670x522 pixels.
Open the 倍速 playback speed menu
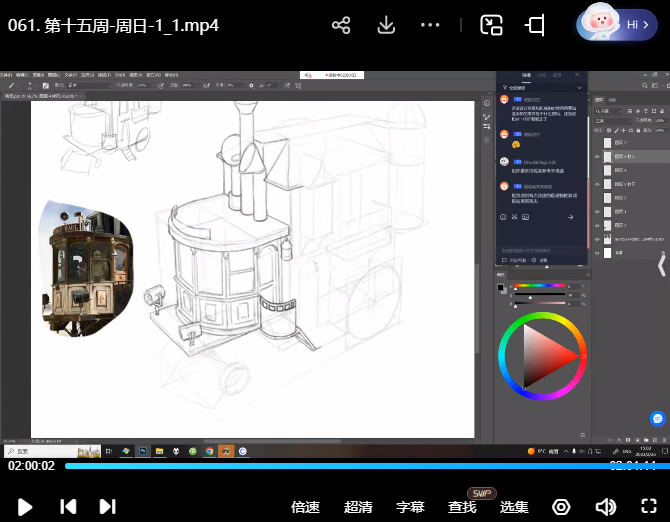coord(305,507)
